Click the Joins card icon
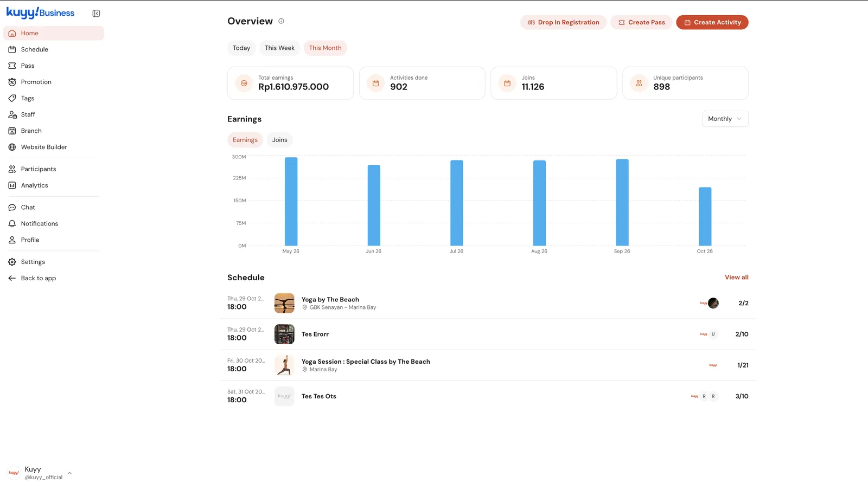Viewport: 868px width, 490px height. [x=507, y=83]
